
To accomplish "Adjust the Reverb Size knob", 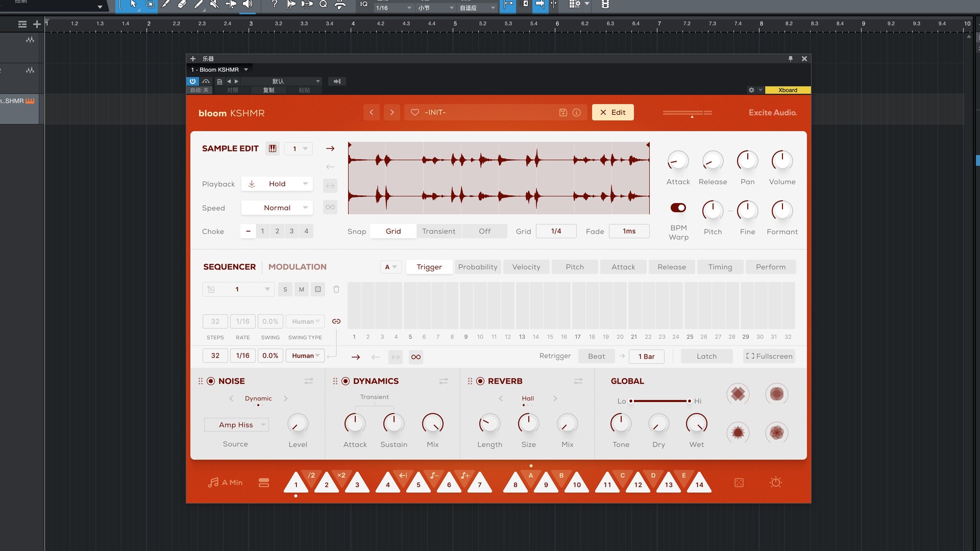I will point(528,423).
